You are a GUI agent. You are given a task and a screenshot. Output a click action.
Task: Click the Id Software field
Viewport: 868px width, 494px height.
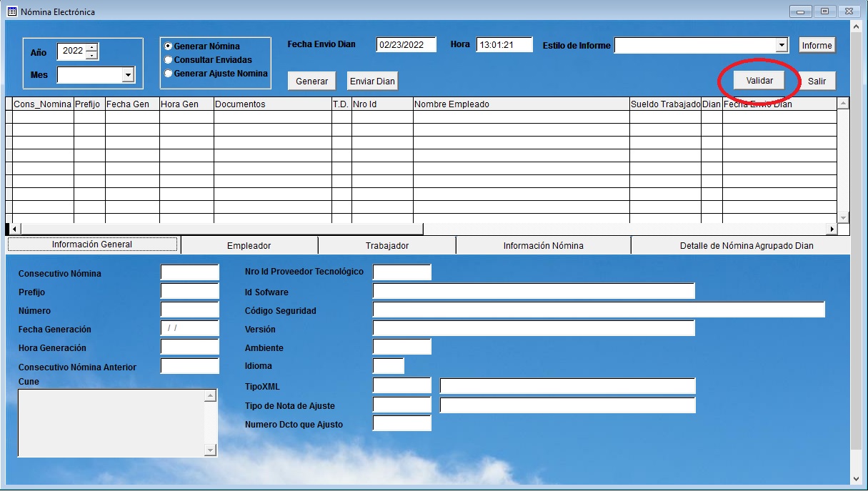pos(534,291)
